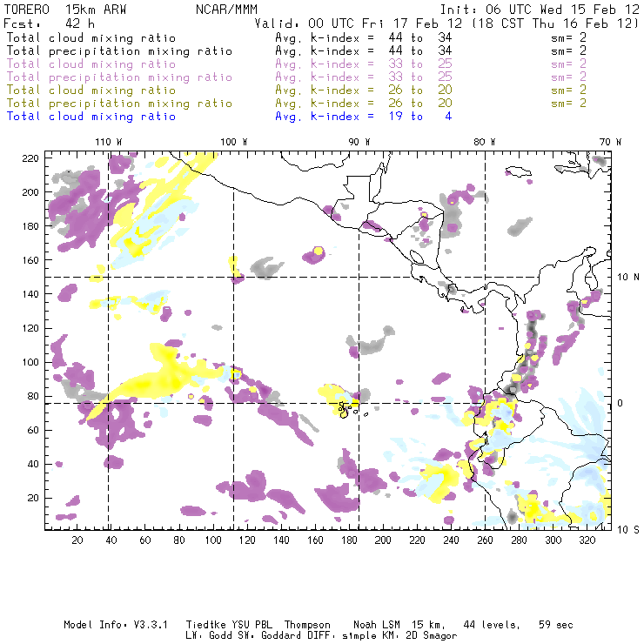Viewport: 644px width, 644px height.
Task: Click the "320" tick label on horizontal axis
Action: (x=587, y=540)
